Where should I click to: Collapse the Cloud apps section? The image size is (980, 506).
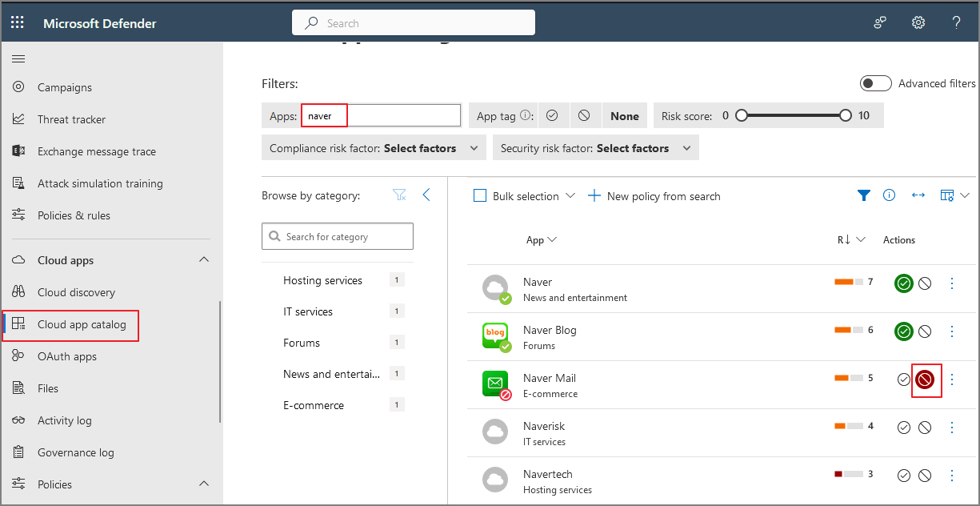click(x=203, y=260)
